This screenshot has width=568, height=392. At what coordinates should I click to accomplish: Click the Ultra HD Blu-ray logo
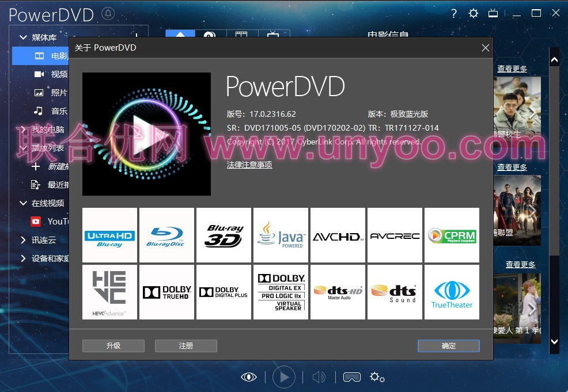[x=110, y=235]
